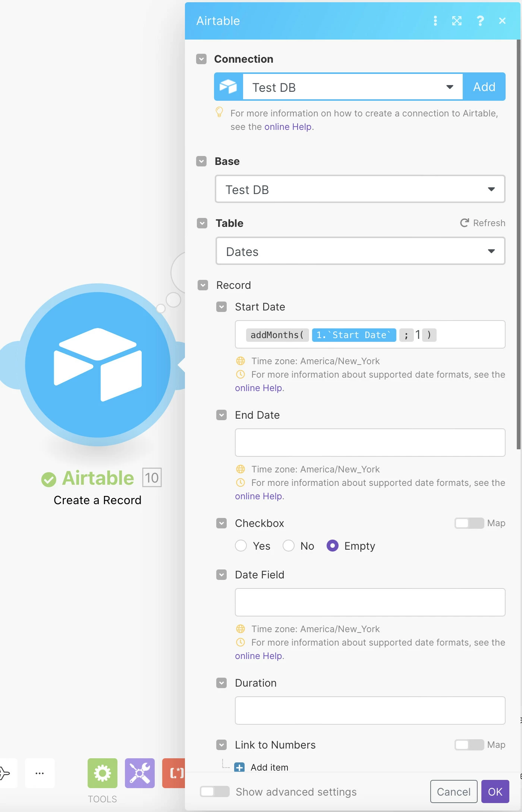The width and height of the screenshot is (522, 812).
Task: Click the Duration input field
Action: coord(370,710)
